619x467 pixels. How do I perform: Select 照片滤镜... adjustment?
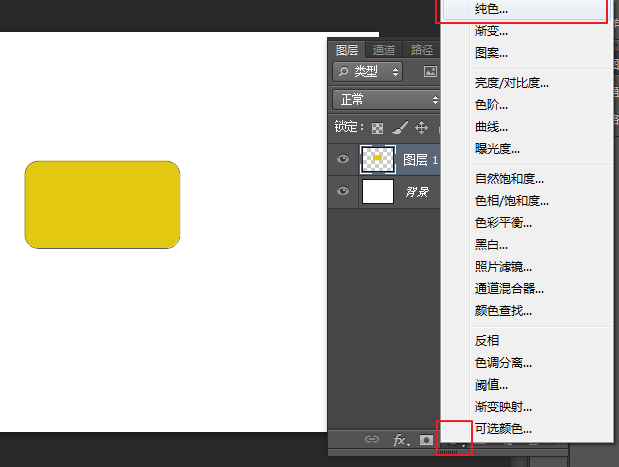[503, 267]
